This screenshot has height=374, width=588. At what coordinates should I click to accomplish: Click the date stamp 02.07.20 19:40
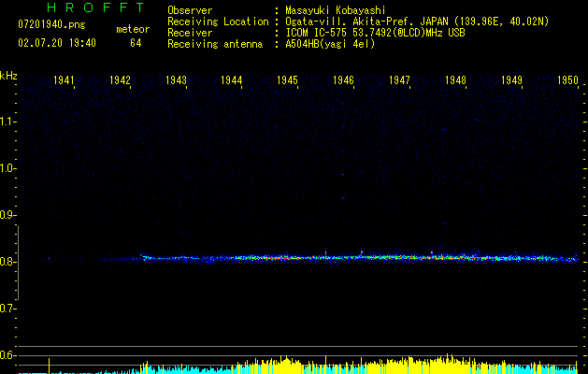click(x=57, y=43)
